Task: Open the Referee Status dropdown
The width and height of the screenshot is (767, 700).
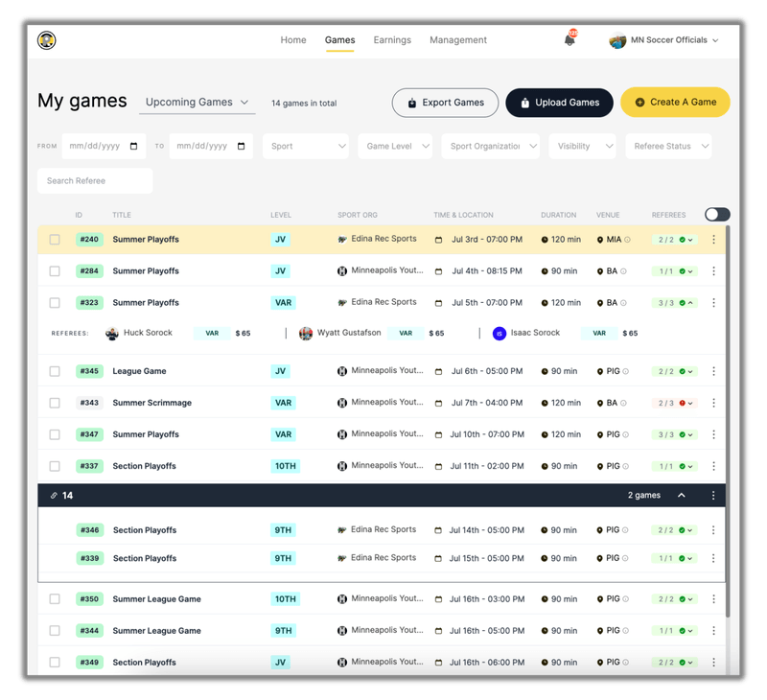Action: point(668,147)
